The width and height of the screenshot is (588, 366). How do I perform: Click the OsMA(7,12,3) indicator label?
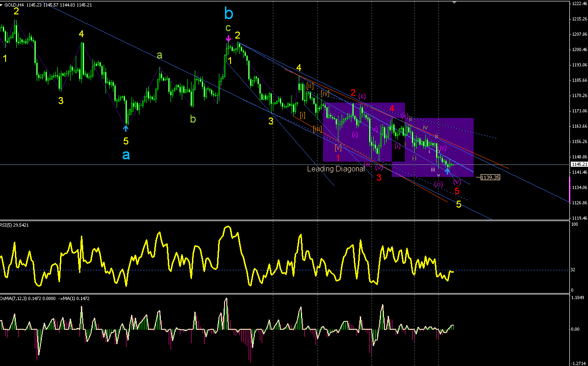[45, 298]
